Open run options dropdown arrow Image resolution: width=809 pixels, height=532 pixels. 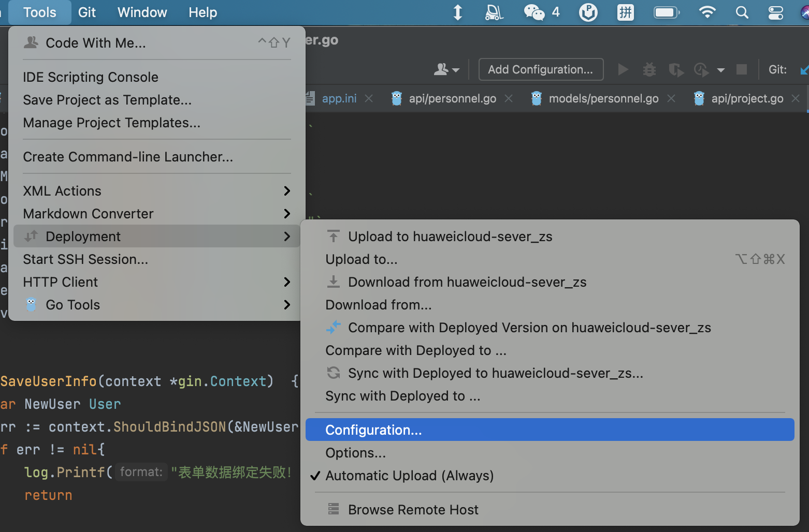(720, 70)
